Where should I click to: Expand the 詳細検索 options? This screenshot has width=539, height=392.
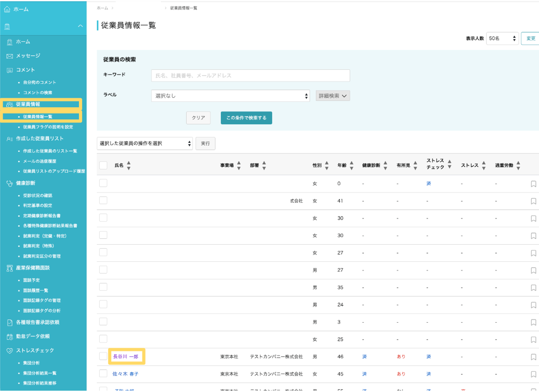tap(333, 96)
